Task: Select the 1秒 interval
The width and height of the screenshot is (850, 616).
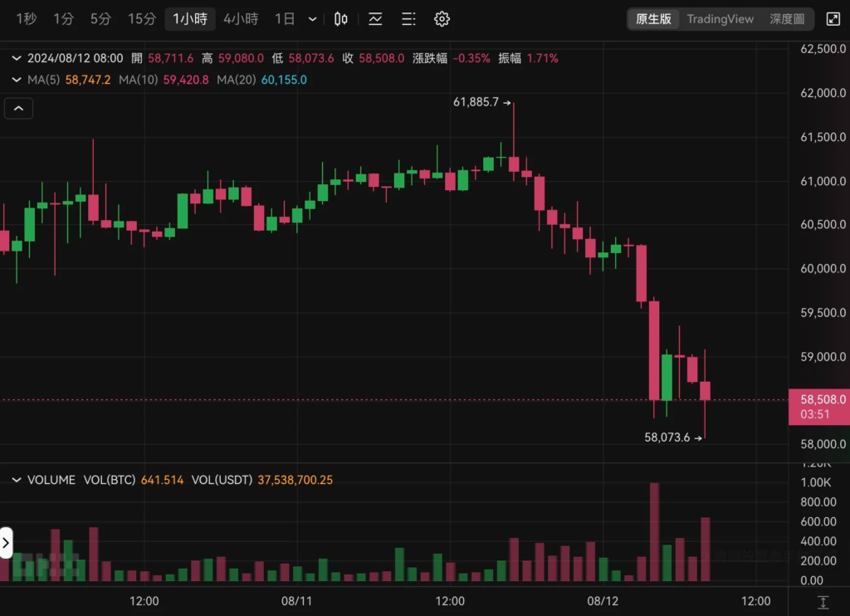Action: coord(26,19)
